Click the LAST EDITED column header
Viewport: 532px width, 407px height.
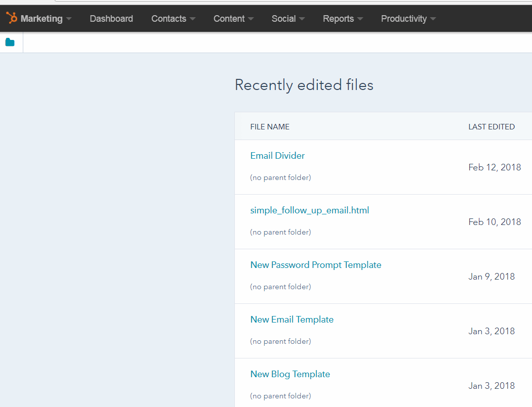[492, 127]
